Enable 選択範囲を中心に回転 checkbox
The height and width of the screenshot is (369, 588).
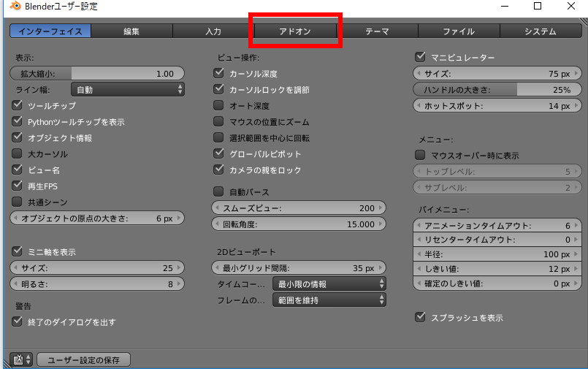(x=218, y=137)
